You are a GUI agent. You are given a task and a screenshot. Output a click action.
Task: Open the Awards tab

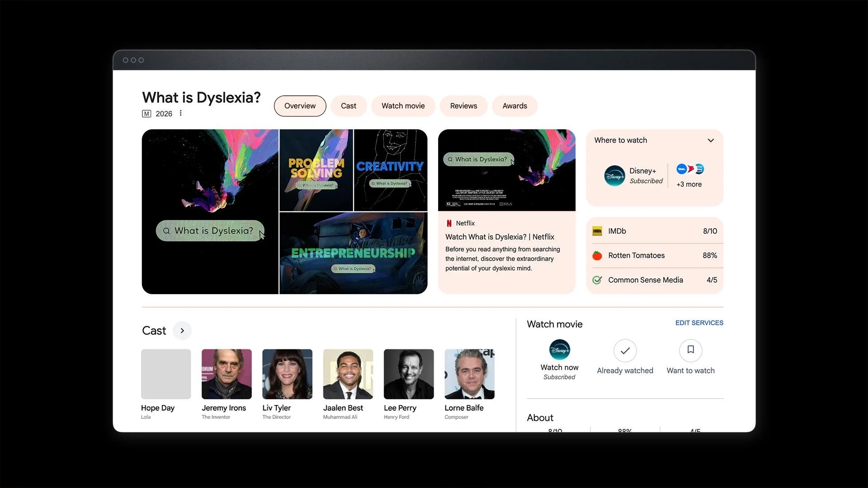click(x=515, y=106)
